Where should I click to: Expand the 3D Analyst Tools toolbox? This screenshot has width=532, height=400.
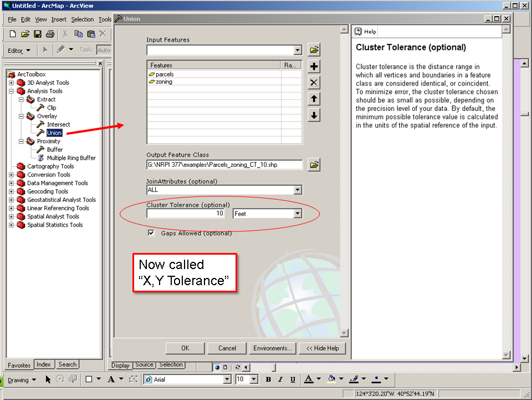pyautogui.click(x=11, y=83)
